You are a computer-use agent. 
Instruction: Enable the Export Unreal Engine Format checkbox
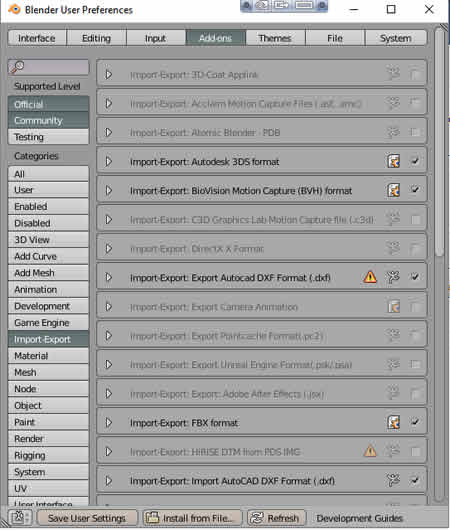[415, 364]
